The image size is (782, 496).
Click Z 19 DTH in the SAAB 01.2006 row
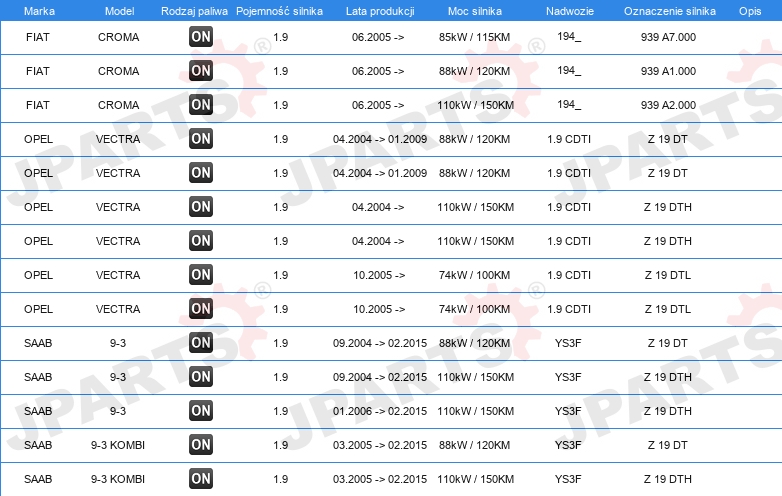pyautogui.click(x=668, y=411)
